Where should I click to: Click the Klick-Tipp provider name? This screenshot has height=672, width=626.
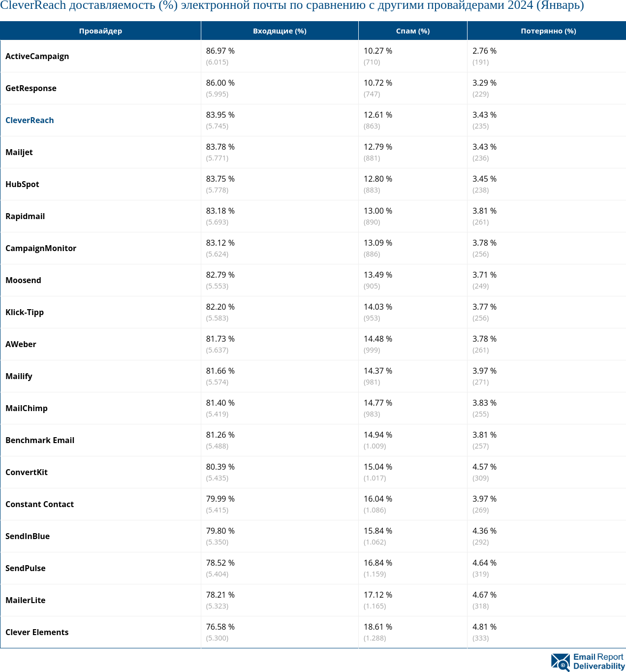[25, 312]
